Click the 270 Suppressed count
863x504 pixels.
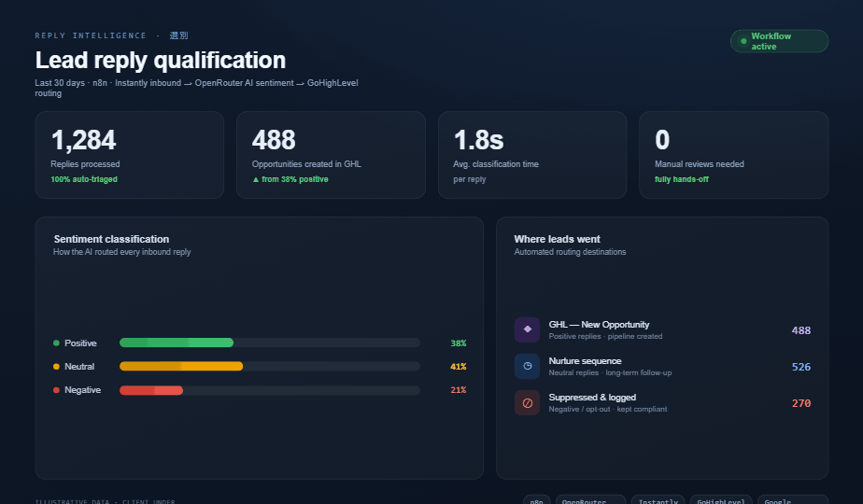tap(800, 403)
